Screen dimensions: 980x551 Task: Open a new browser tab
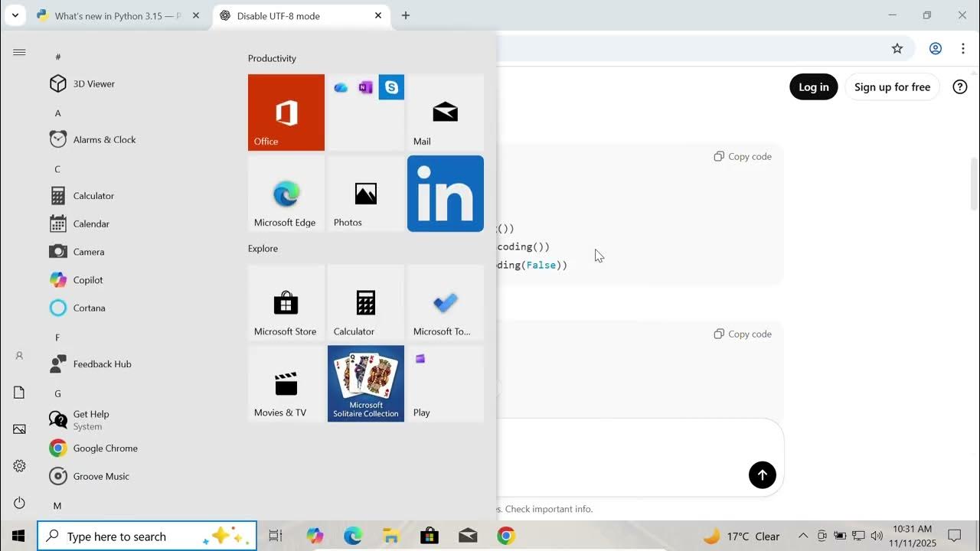pyautogui.click(x=406, y=15)
